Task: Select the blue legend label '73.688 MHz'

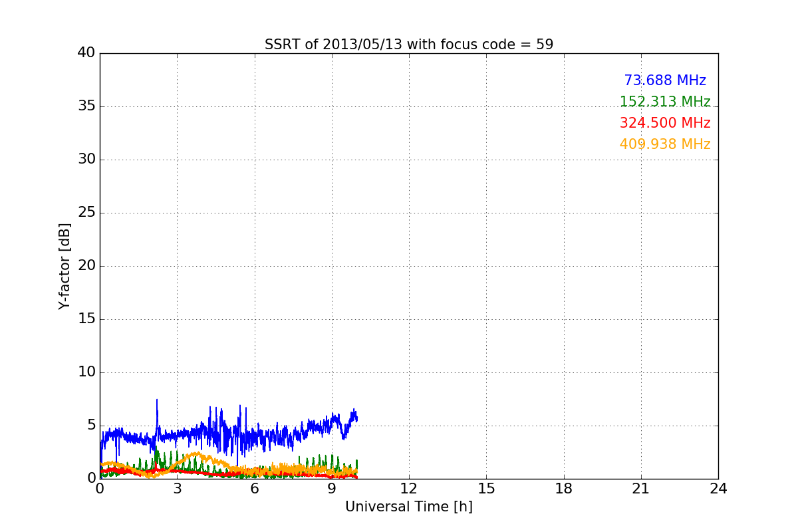Action: (x=665, y=80)
